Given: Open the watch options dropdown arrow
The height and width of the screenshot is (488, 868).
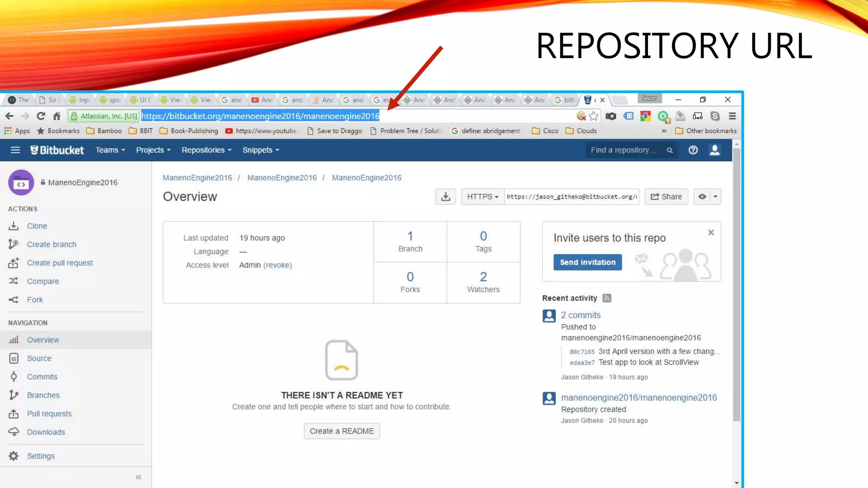Looking at the screenshot, I should pos(715,197).
